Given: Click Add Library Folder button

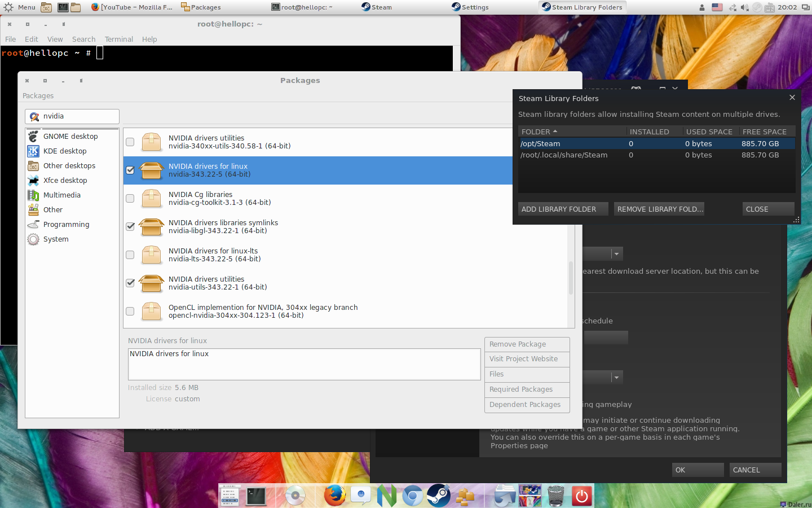Looking at the screenshot, I should pos(563,209).
